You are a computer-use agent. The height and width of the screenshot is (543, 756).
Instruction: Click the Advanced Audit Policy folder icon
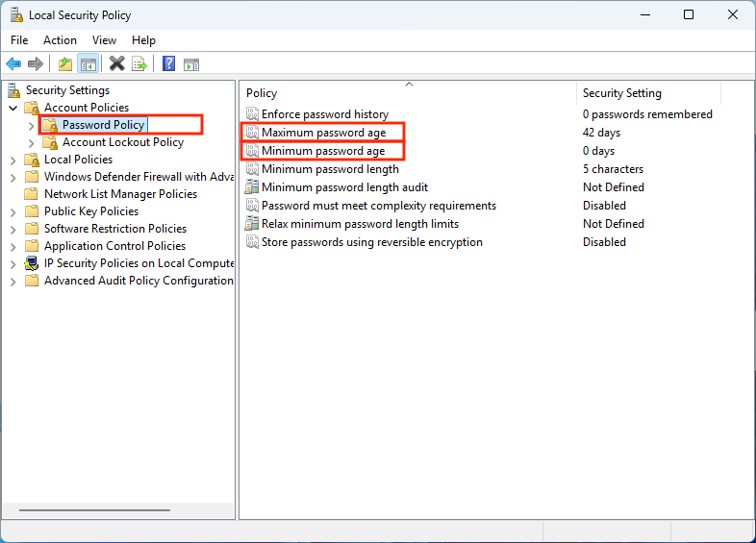[32, 281]
